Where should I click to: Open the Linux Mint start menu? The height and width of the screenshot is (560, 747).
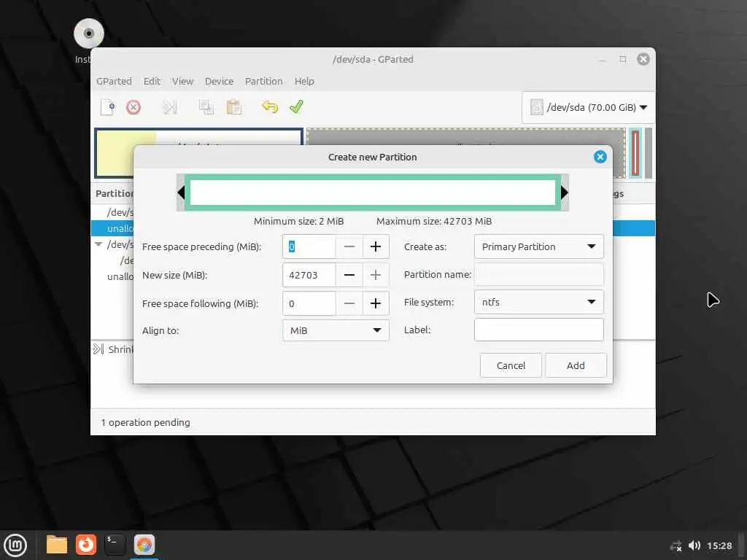click(15, 545)
